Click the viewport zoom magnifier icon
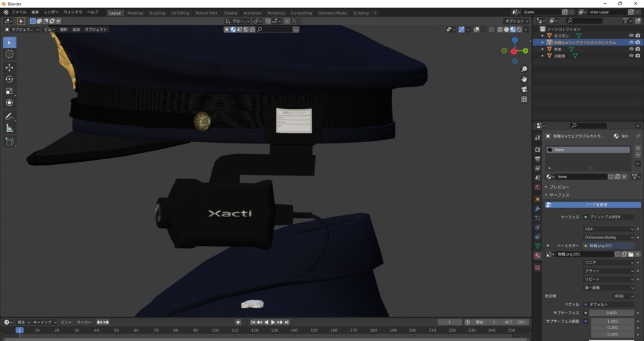 click(524, 69)
